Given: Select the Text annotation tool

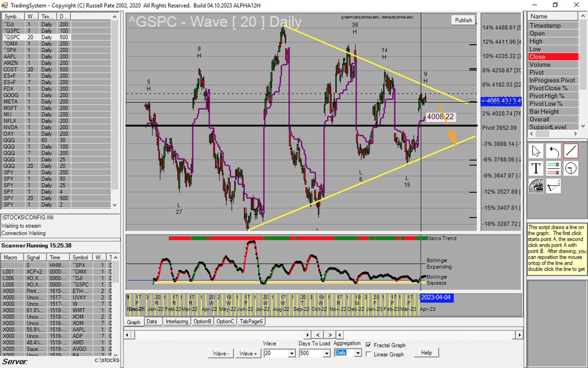Looking at the screenshot, I should 536,168.
